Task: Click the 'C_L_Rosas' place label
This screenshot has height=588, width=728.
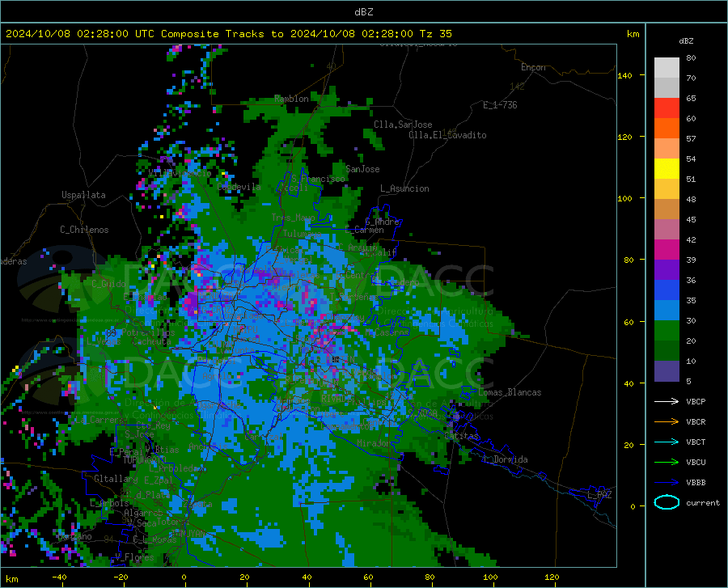Action: click(x=154, y=539)
